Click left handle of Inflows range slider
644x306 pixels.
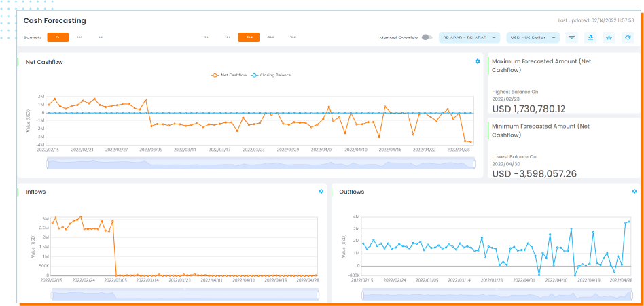click(x=52, y=295)
